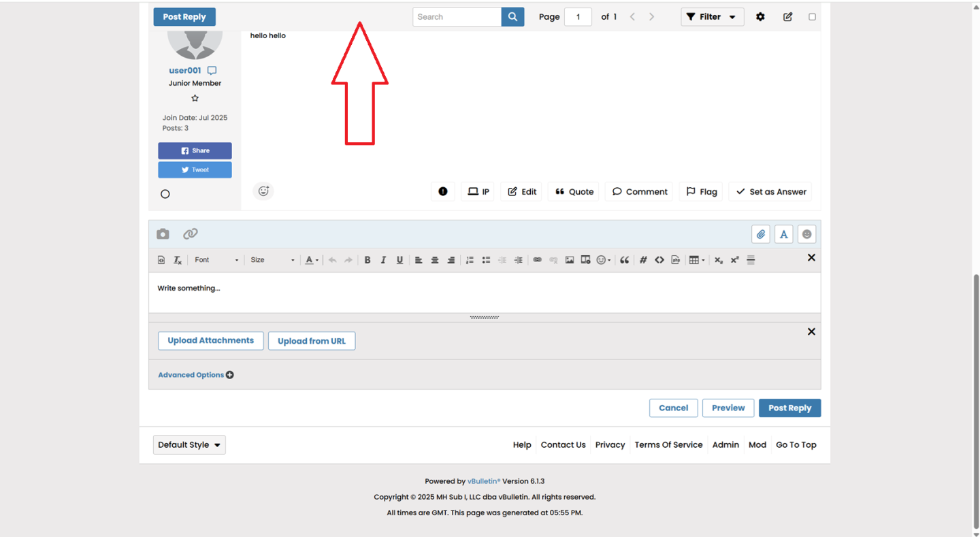This screenshot has height=537, width=980.
Task: Click the Redo arrow in editor toolbar
Action: [348, 260]
